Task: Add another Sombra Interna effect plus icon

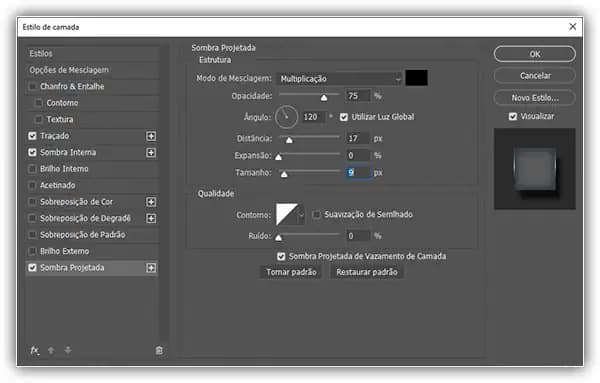Action: pyautogui.click(x=151, y=152)
